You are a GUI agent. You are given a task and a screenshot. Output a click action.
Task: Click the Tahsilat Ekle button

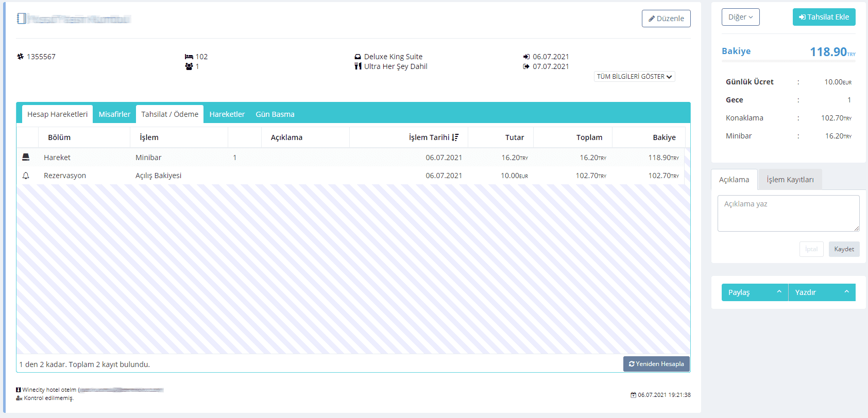tap(824, 17)
